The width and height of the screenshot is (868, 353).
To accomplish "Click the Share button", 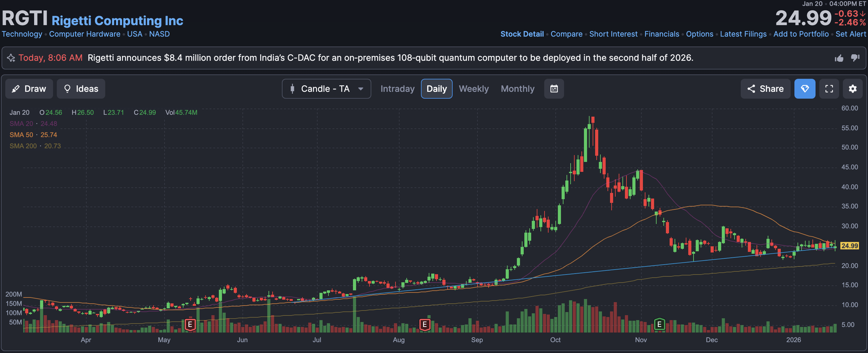I will pyautogui.click(x=765, y=89).
